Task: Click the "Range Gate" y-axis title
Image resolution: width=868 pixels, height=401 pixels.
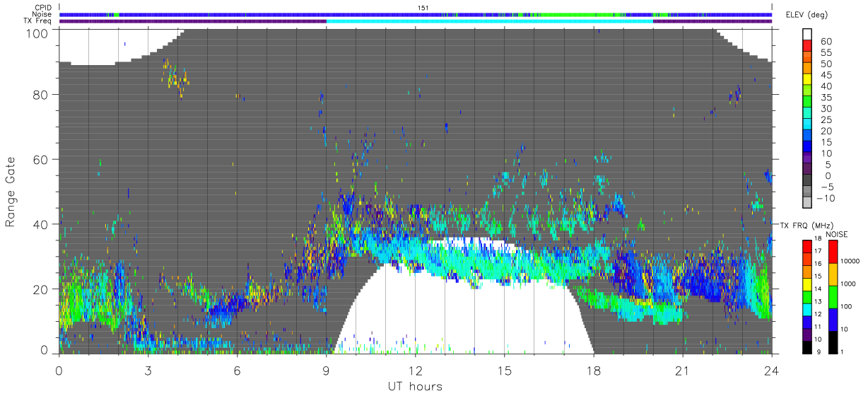Action: tap(11, 192)
